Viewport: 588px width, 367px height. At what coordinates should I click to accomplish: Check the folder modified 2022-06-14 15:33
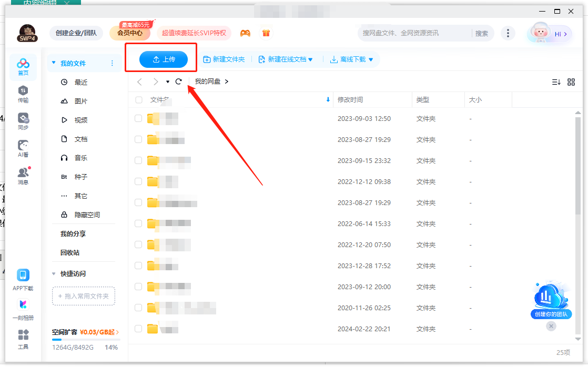[x=138, y=223]
